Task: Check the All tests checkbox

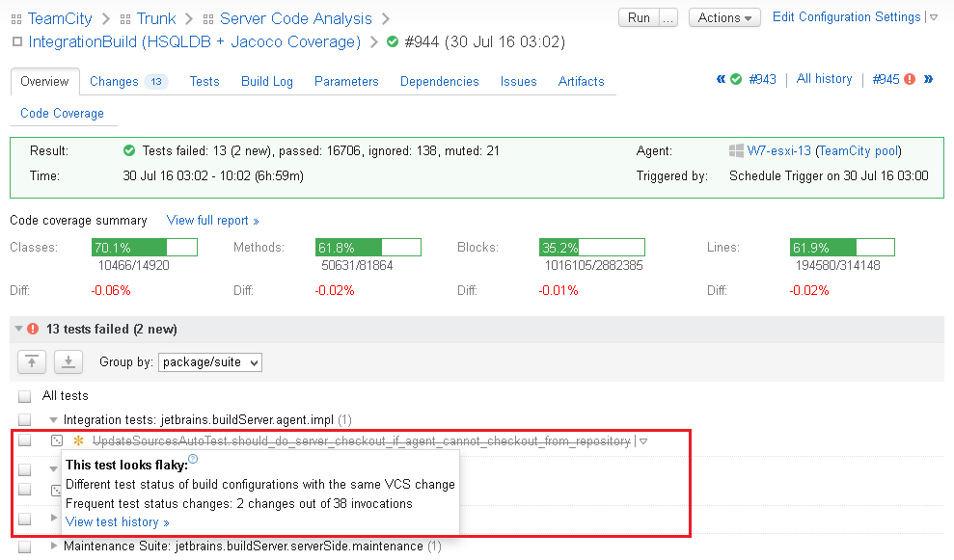Action: point(23,397)
